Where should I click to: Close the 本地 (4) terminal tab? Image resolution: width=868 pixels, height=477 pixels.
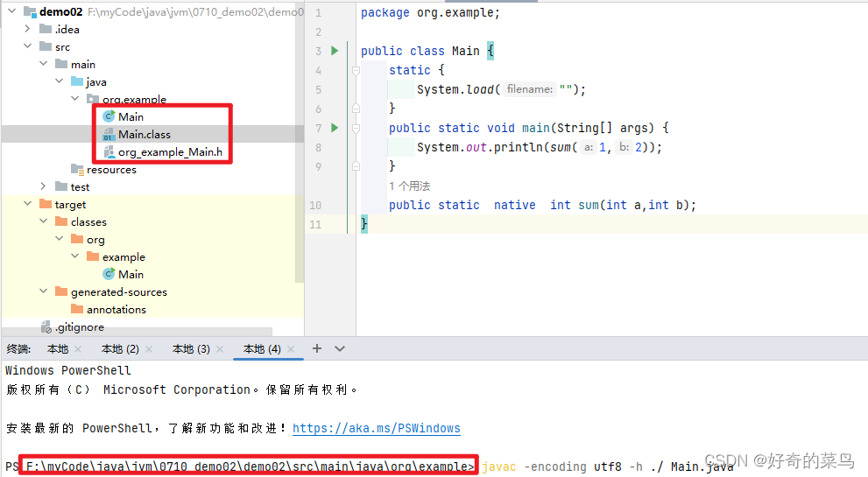(x=291, y=349)
